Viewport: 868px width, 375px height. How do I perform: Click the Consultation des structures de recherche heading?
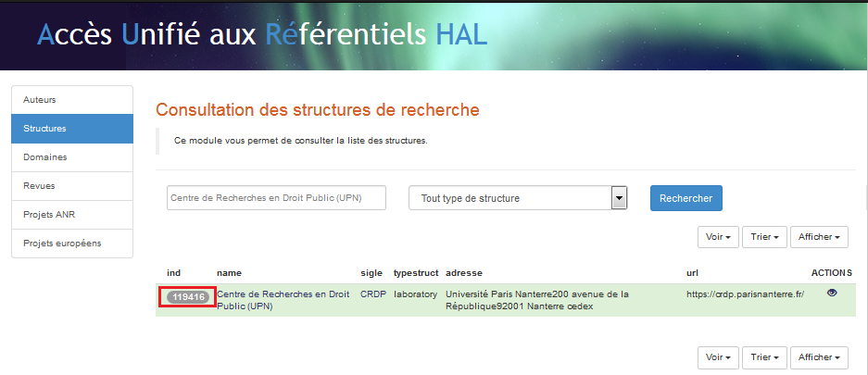(317, 110)
